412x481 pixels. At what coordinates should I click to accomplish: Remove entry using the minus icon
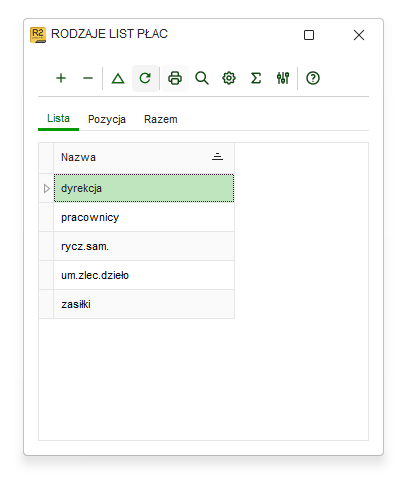coord(88,78)
